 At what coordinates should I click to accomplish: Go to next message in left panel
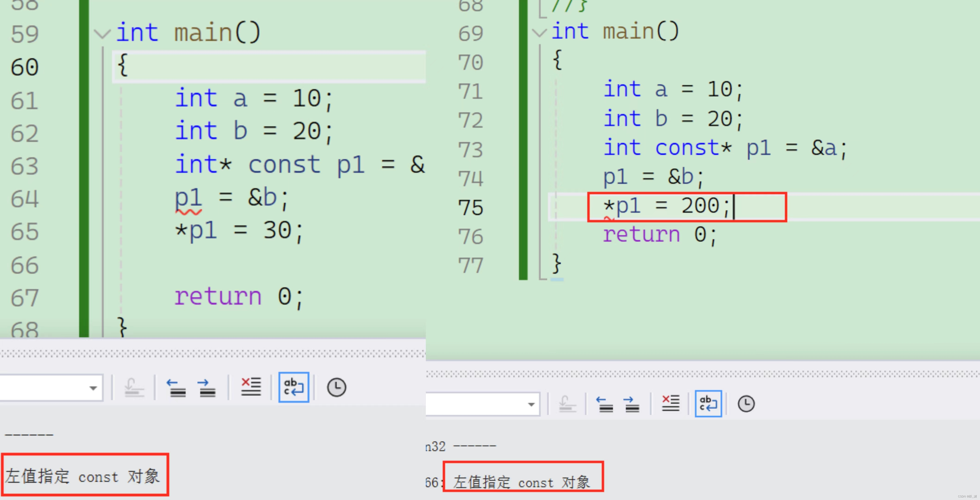coord(207,388)
